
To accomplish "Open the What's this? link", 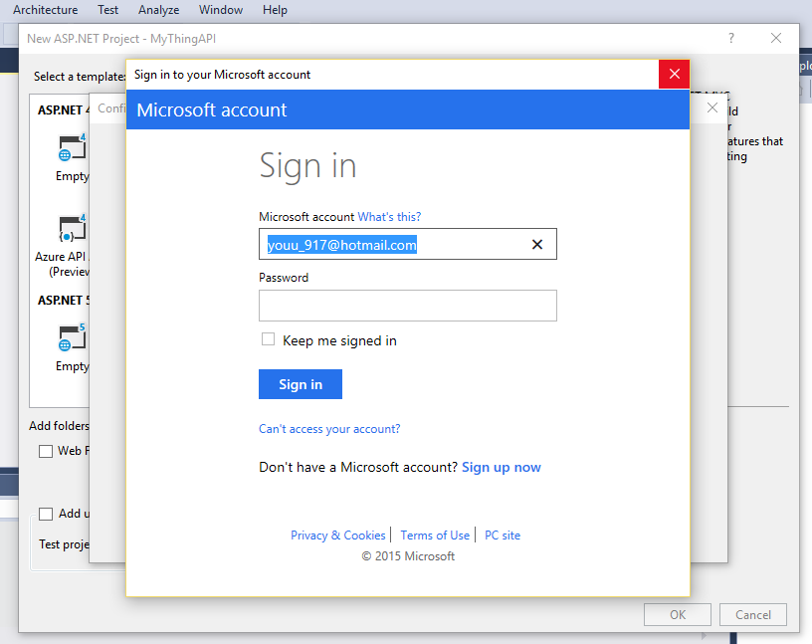I will (x=389, y=217).
